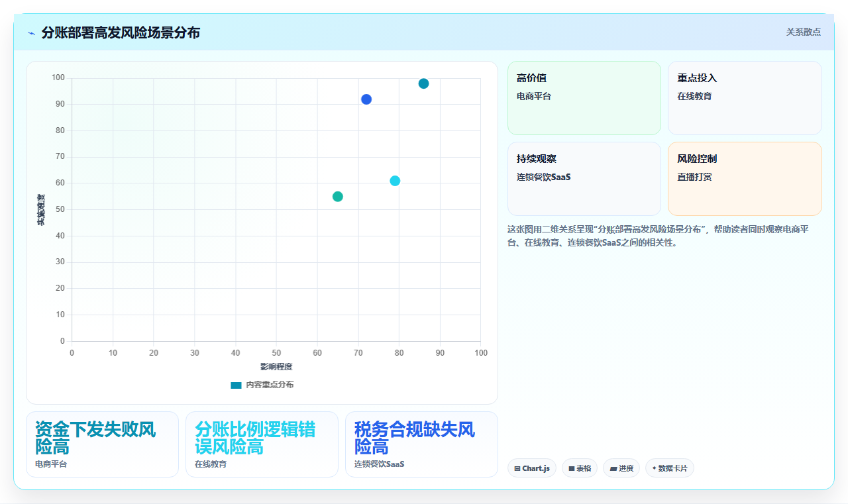Click the title 分账部署高发风险场景分布
Image resolution: width=848 pixels, height=504 pixels.
[x=121, y=32]
